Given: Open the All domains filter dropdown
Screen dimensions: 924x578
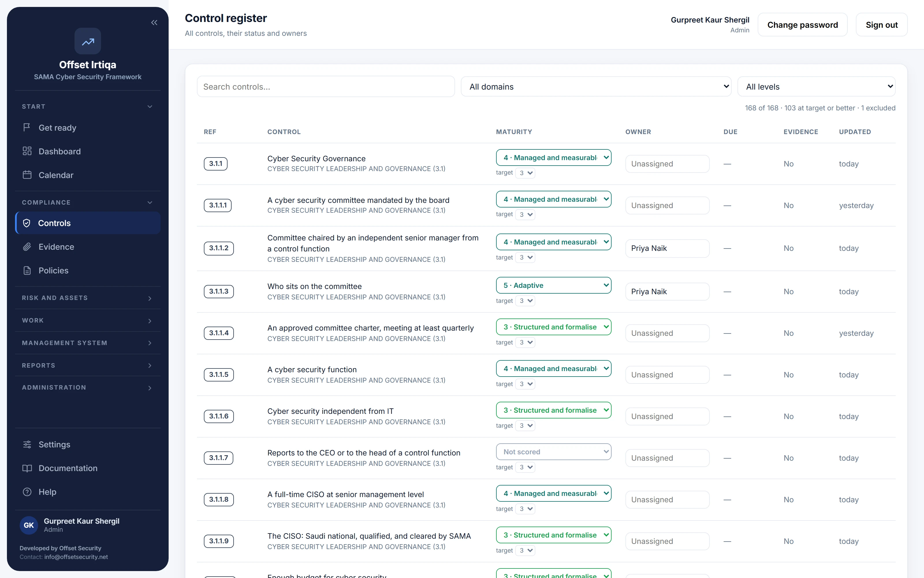Looking at the screenshot, I should click(596, 87).
